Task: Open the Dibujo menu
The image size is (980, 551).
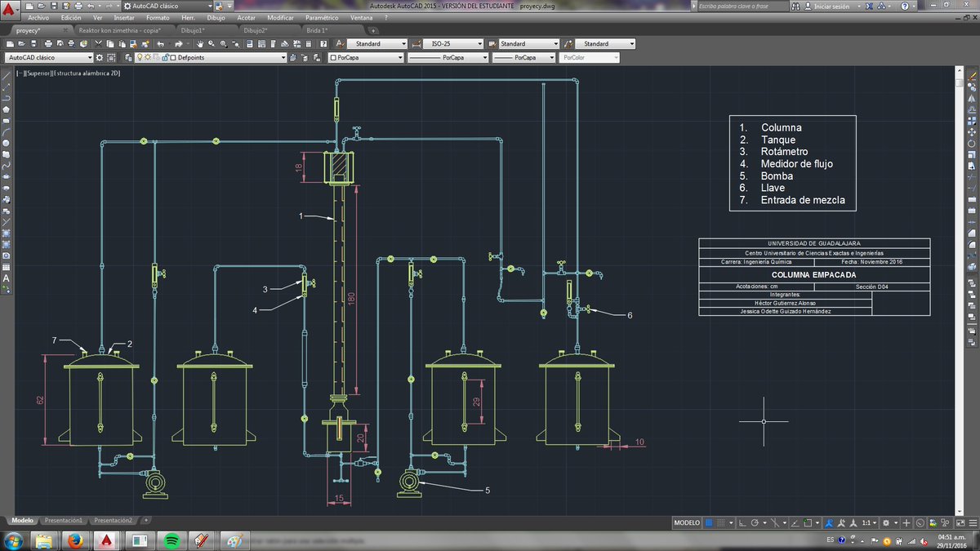Action: click(x=216, y=18)
